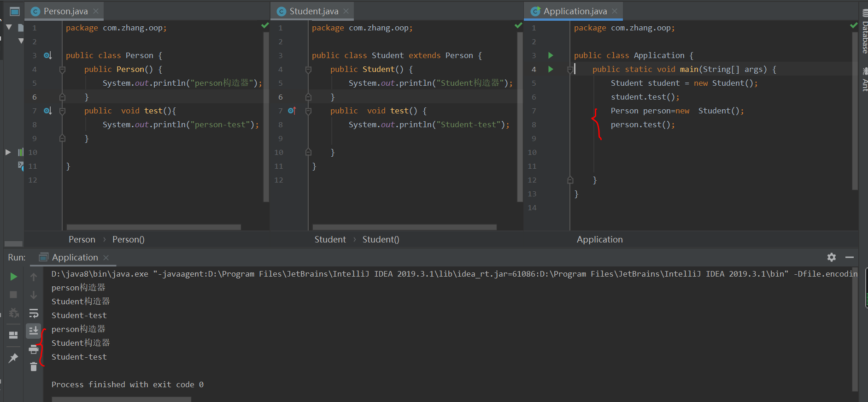868x402 pixels.
Task: Click Application breadcrumb
Action: 600,239
